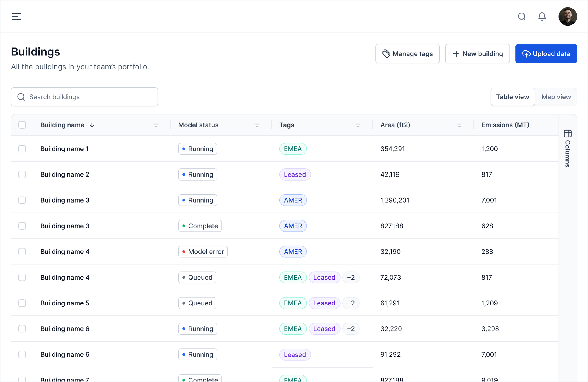Open the notifications bell
This screenshot has width=588, height=382.
[x=542, y=16]
